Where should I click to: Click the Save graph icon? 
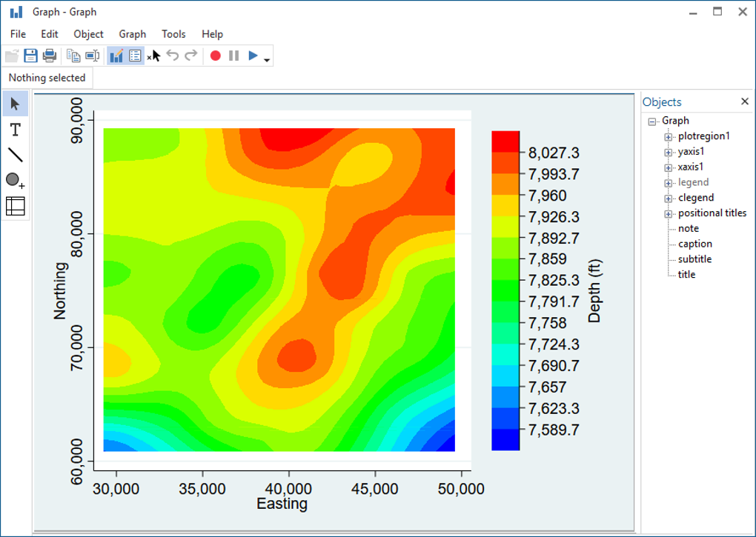31,56
